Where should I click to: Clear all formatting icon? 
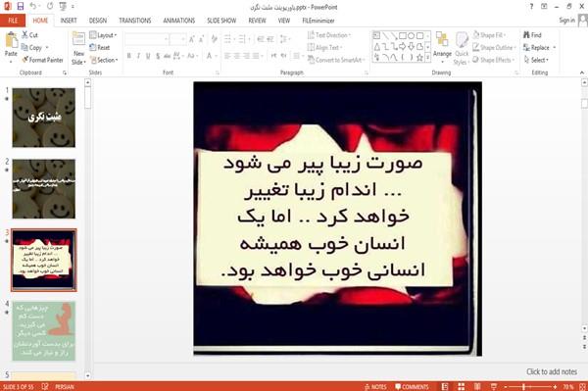[214, 38]
